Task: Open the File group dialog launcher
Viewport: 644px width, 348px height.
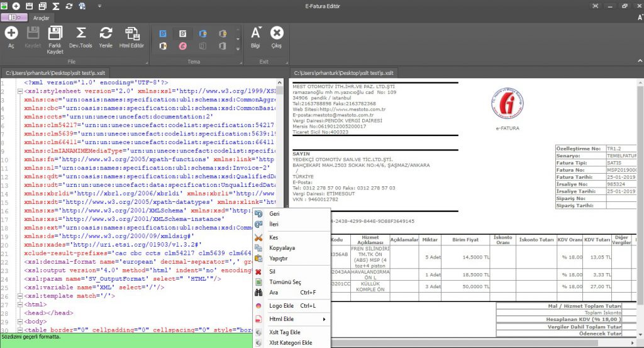Action: pos(147,63)
